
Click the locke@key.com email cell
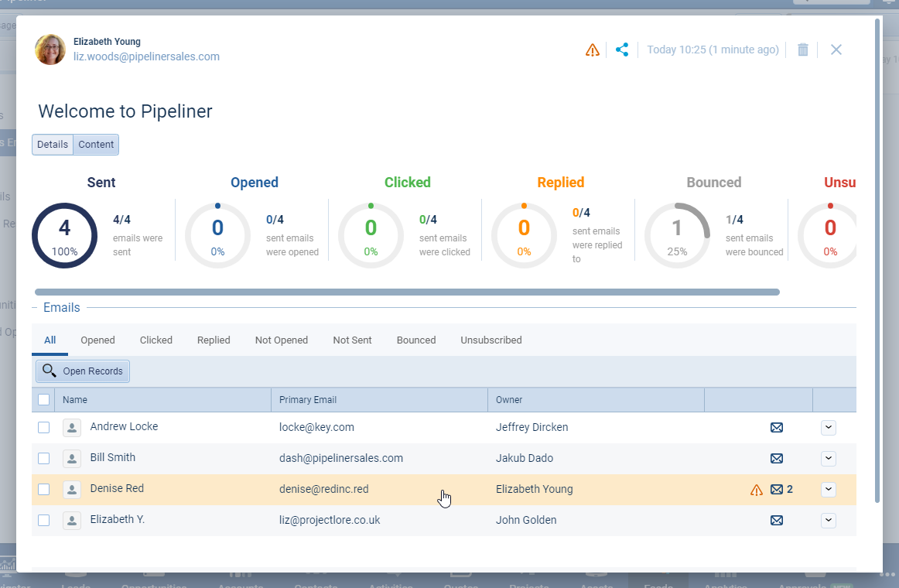[x=316, y=428]
